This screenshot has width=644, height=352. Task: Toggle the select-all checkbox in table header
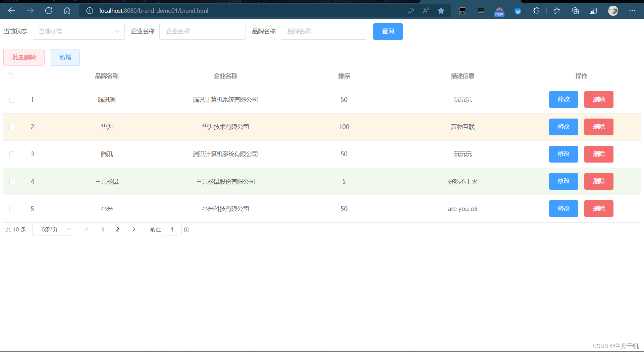(11, 76)
